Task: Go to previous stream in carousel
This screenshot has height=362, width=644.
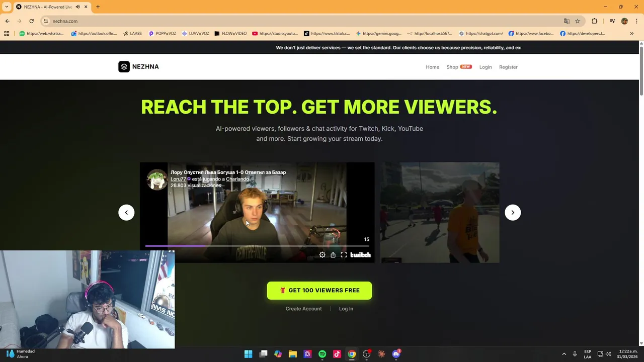Action: click(126, 212)
